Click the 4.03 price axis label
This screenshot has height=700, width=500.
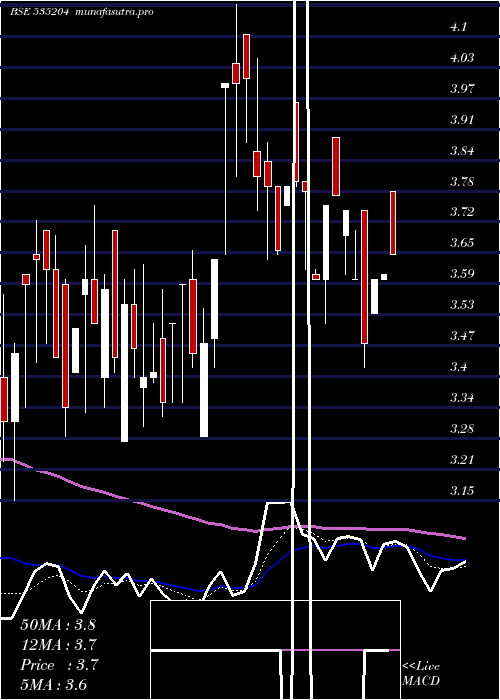click(462, 58)
